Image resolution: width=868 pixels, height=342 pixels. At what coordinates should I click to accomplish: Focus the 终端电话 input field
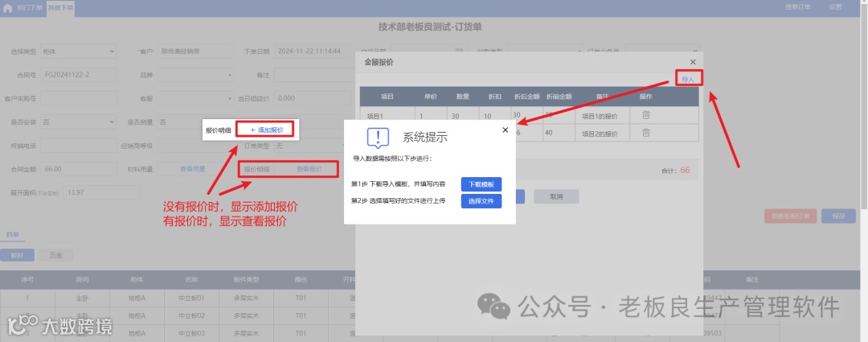pyautogui.click(x=79, y=146)
